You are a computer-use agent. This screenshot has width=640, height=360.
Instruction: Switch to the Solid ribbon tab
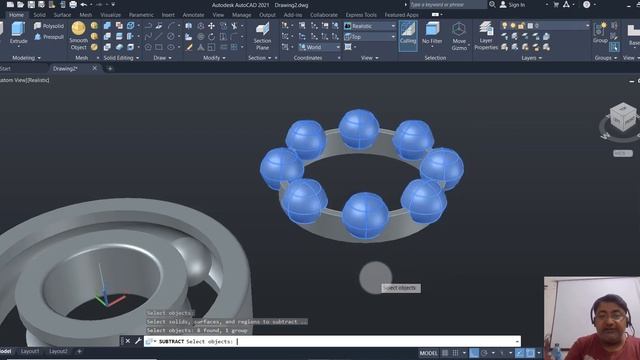(x=40, y=15)
